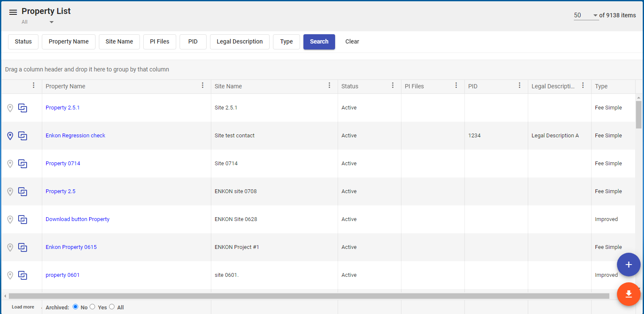Click the horizontal scrollbar below the table
Viewport: 644px width, 314px height.
coord(308,296)
